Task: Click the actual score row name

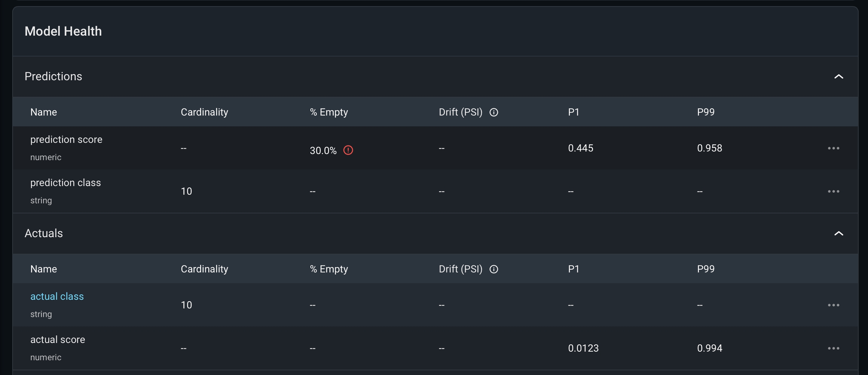Action: click(x=58, y=340)
